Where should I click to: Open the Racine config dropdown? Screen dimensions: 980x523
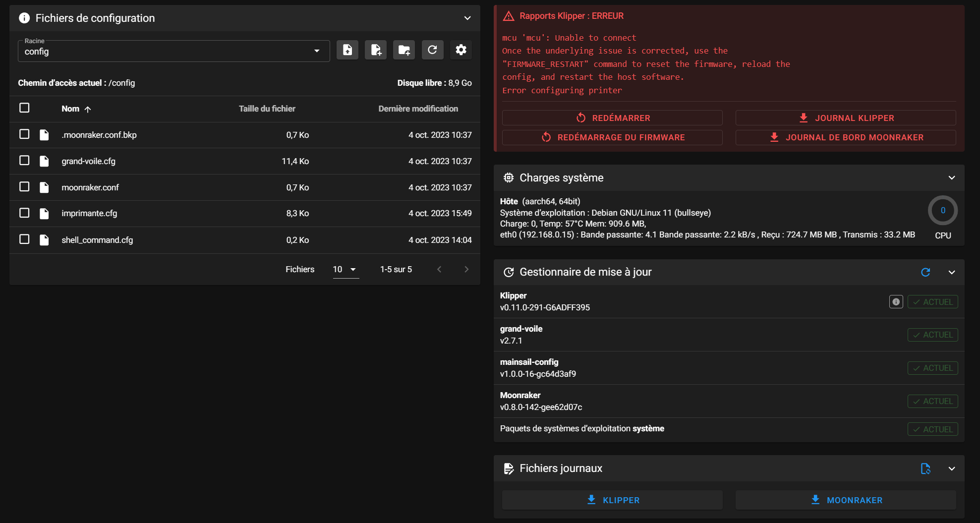coord(173,51)
